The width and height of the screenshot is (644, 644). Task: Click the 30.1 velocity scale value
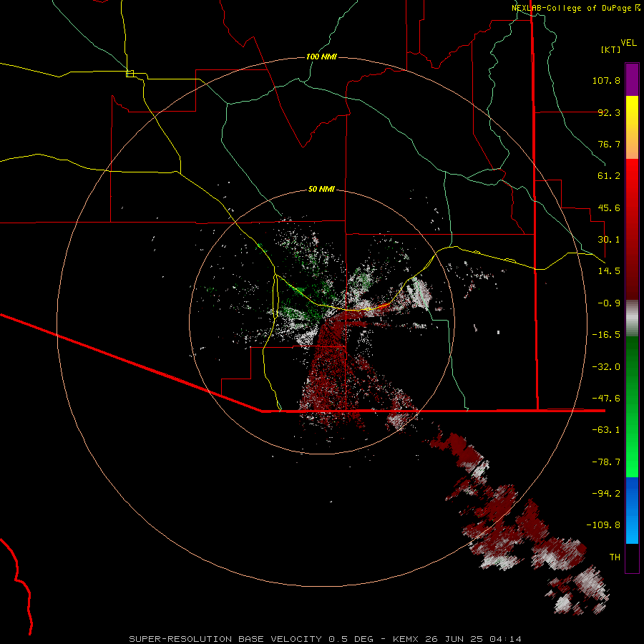click(x=609, y=240)
